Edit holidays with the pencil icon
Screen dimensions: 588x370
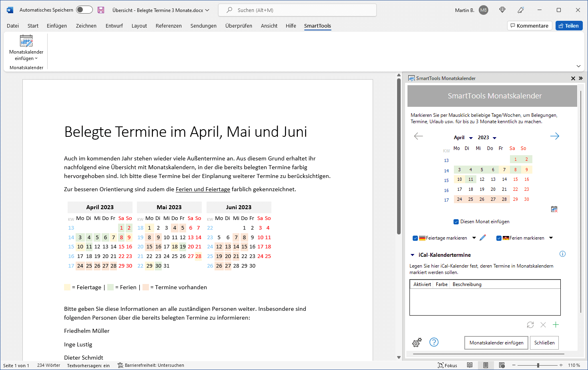483,238
